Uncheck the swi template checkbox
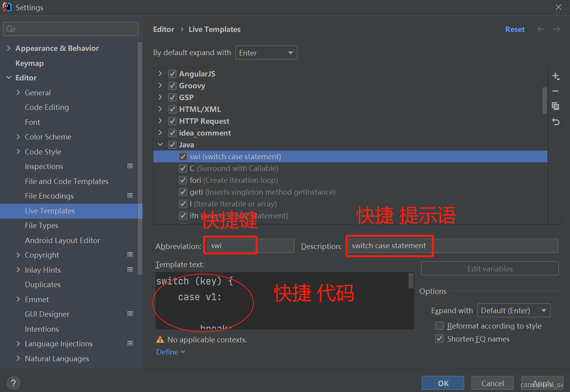This screenshot has width=570, height=392. click(x=183, y=156)
